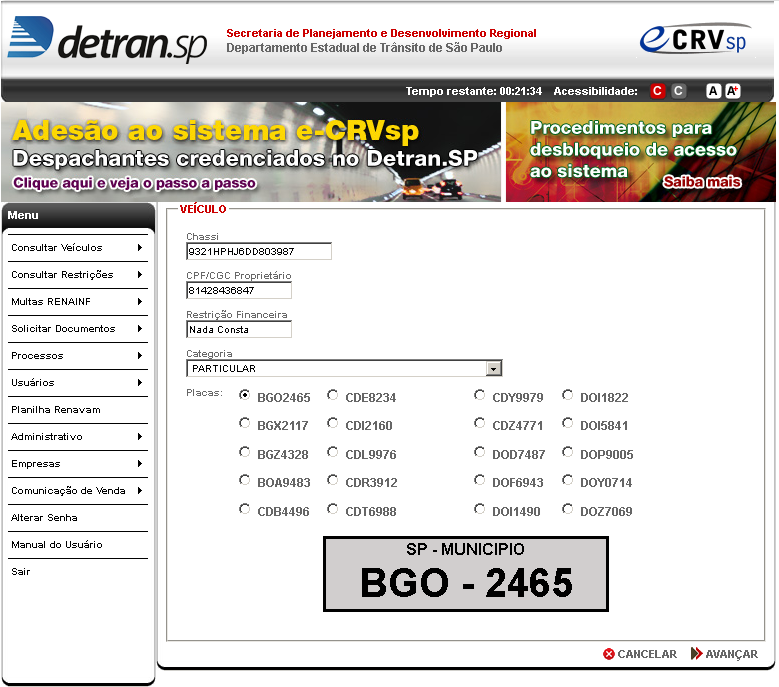Choose plate BGX2117 radio option

click(x=244, y=423)
